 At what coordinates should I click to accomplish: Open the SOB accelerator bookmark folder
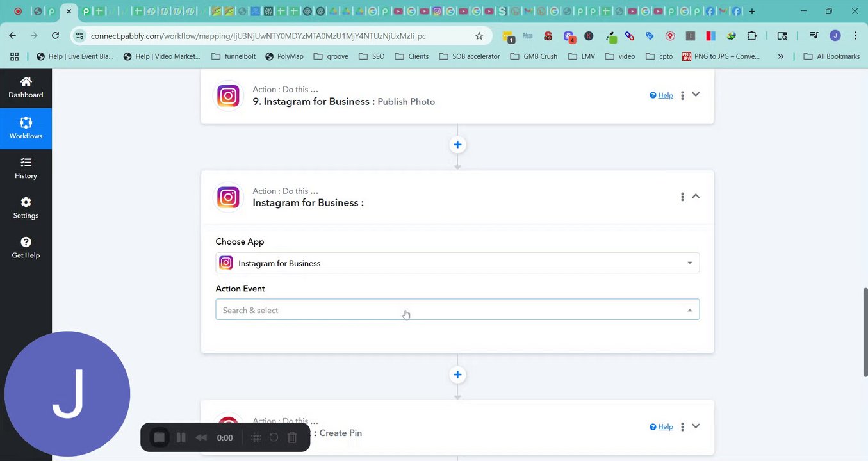pos(470,56)
